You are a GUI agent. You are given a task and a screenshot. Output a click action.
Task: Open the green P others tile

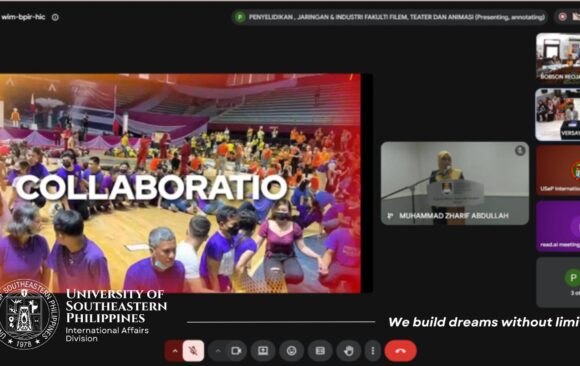[558, 282]
